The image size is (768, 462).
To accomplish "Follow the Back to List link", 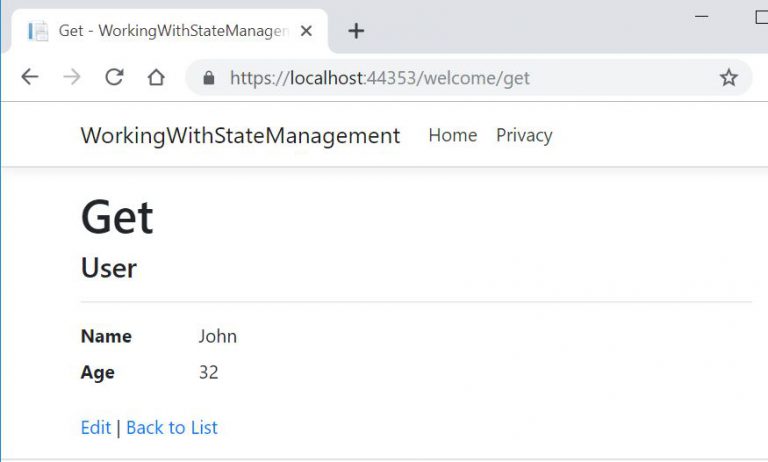I will click(x=172, y=427).
